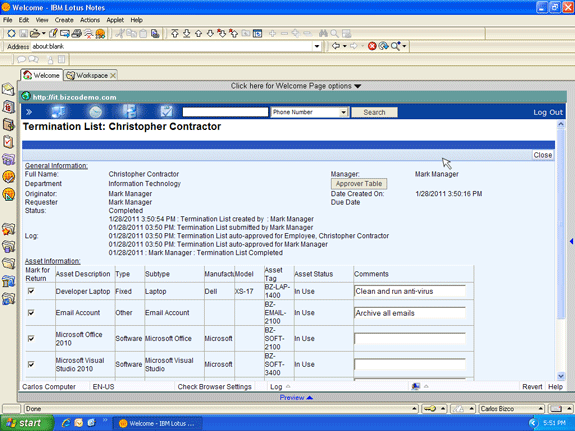The width and height of the screenshot is (575, 431).
Task: Switch to the Welcome tab
Action: [x=41, y=75]
